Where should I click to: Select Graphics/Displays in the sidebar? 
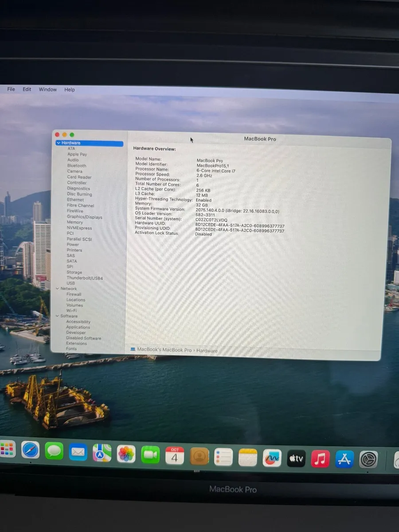84,217
